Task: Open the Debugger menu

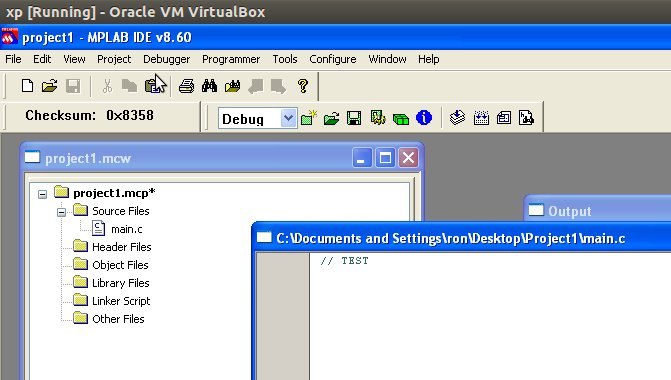Action: pyautogui.click(x=166, y=59)
